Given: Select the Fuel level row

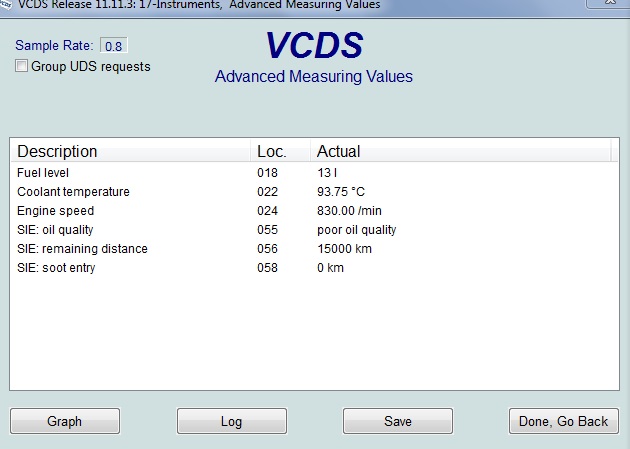Looking at the screenshot, I should point(314,173).
